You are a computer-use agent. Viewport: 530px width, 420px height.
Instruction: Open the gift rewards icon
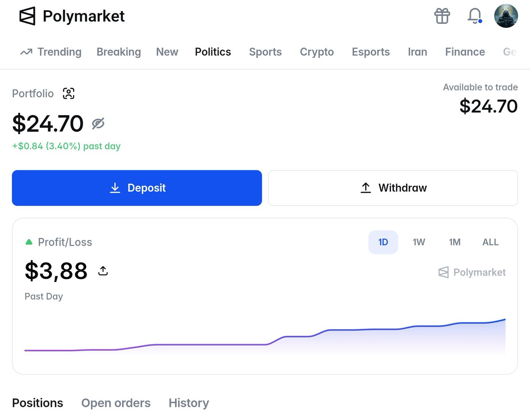click(442, 16)
